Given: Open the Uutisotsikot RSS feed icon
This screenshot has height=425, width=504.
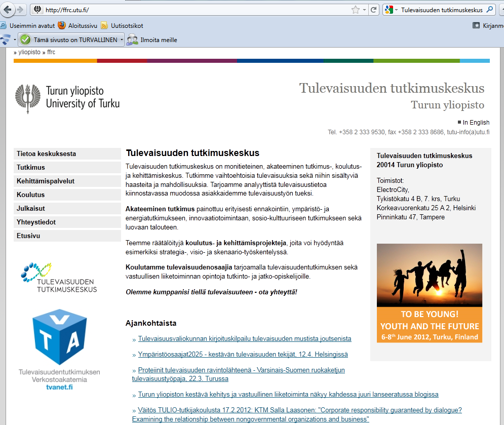Looking at the screenshot, I should click(x=104, y=25).
